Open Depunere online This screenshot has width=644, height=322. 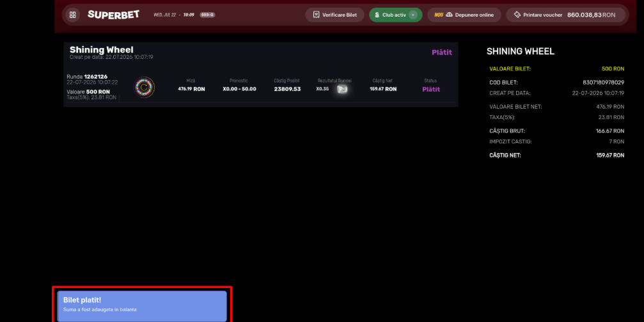[x=464, y=15]
